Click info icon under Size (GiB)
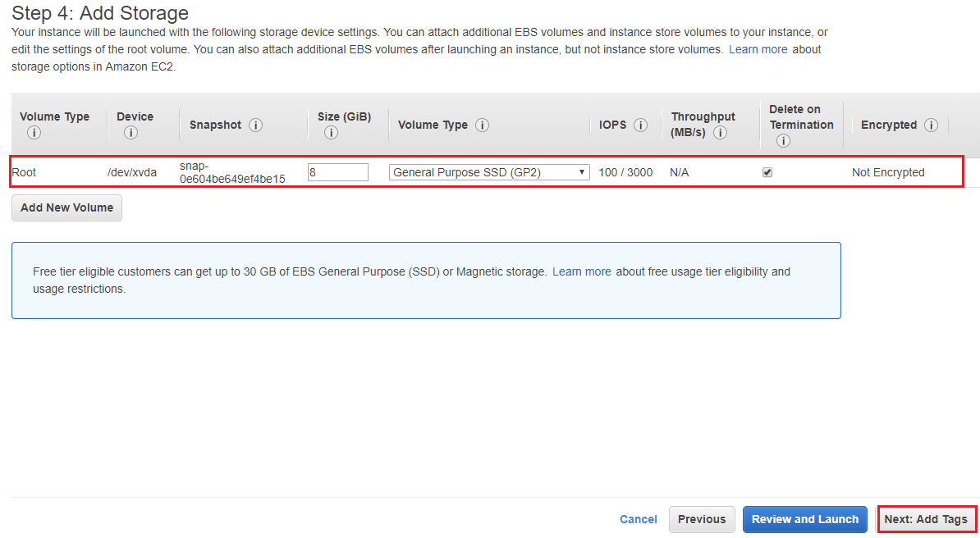This screenshot has width=980, height=538. [x=332, y=133]
